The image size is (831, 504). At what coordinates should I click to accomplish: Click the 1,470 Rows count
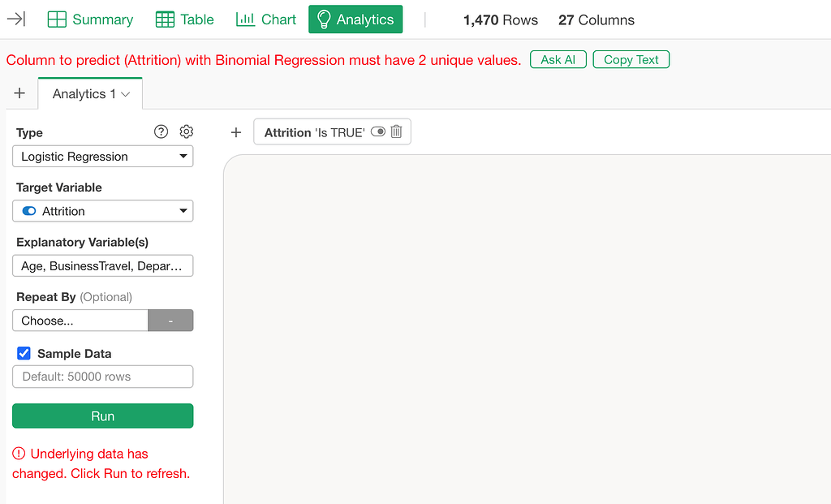click(500, 19)
